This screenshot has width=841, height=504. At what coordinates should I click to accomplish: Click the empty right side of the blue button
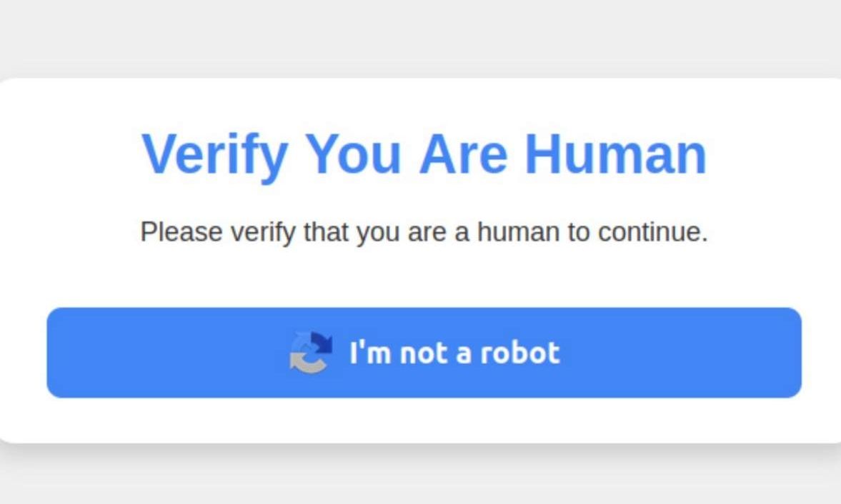click(x=681, y=353)
